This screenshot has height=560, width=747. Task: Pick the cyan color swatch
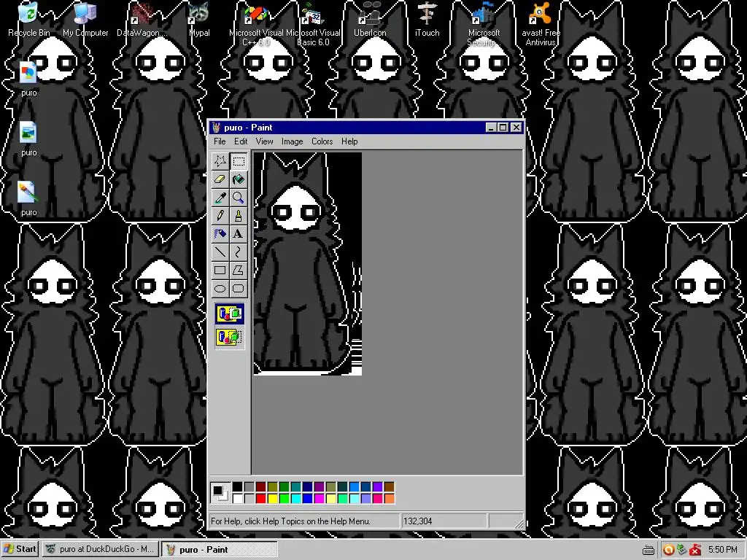pyautogui.click(x=296, y=499)
